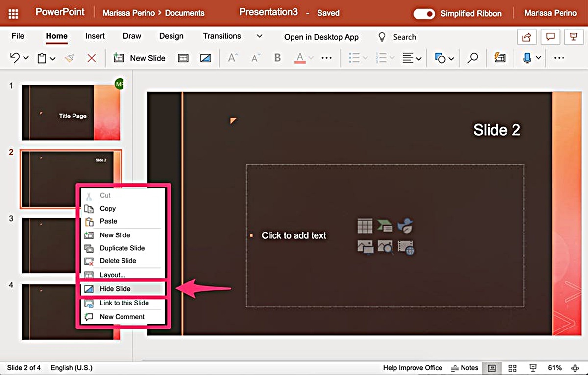Open the slide Layout icon in ribbon
This screenshot has height=375, width=588.
click(183, 58)
